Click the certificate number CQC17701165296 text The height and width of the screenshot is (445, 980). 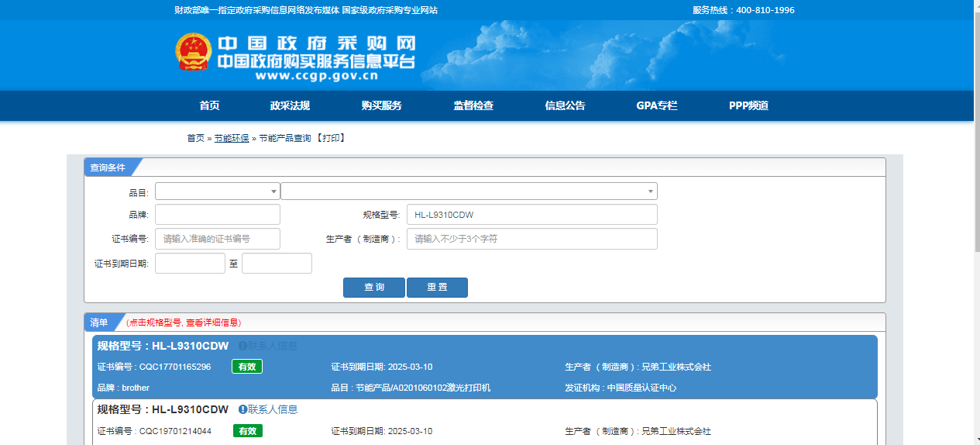[x=175, y=367]
